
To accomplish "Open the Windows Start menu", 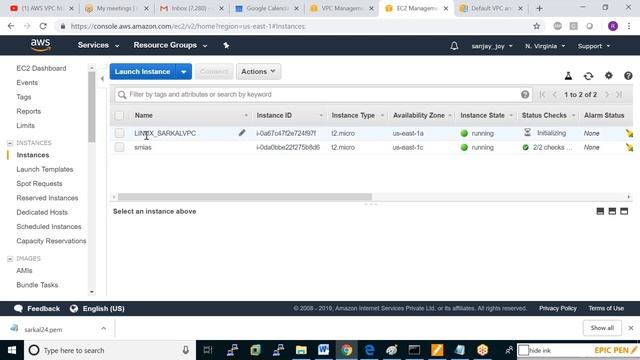I will (x=12, y=350).
